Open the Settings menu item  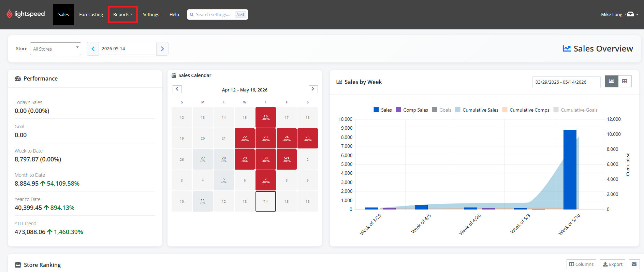tap(151, 14)
